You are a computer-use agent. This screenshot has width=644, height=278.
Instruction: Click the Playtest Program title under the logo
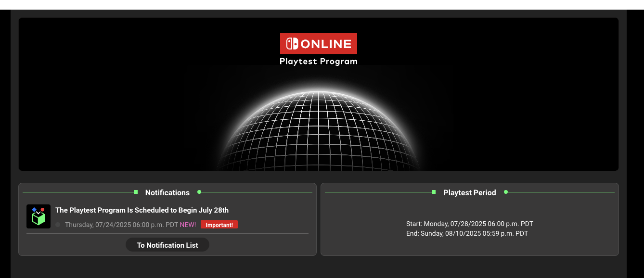coord(319,61)
